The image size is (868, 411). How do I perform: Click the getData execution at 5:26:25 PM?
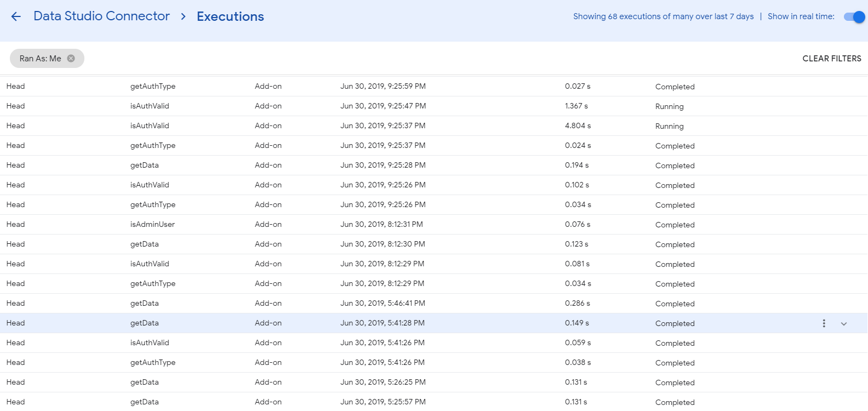click(x=145, y=383)
